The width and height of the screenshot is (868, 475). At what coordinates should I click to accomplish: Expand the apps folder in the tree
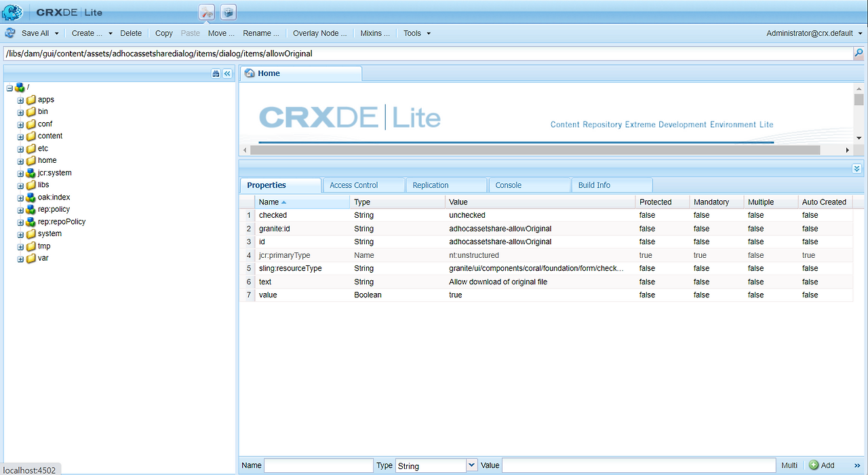[20, 99]
